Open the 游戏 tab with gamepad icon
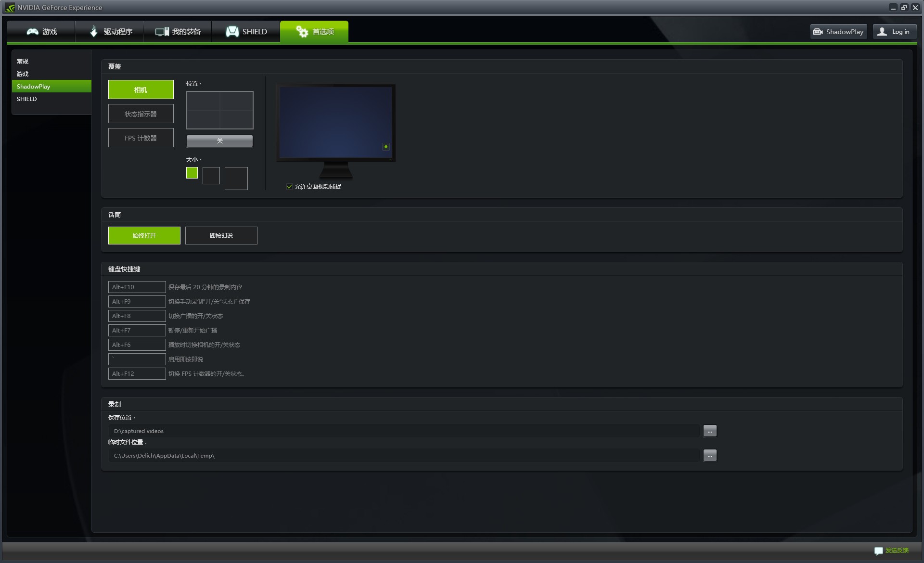 tap(41, 32)
